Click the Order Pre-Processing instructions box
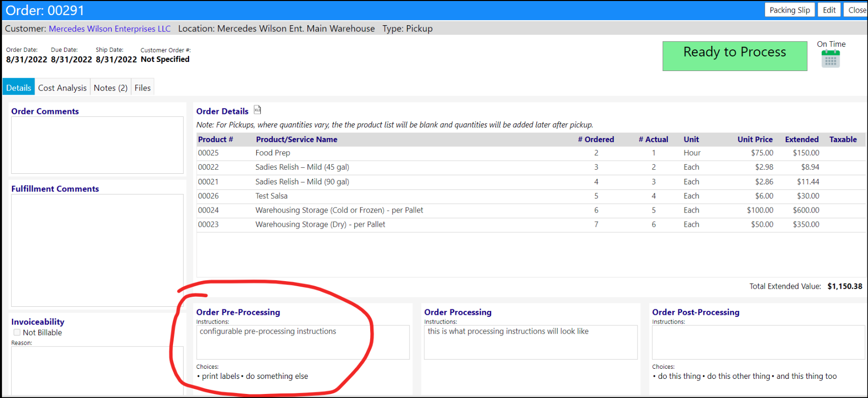 point(303,342)
